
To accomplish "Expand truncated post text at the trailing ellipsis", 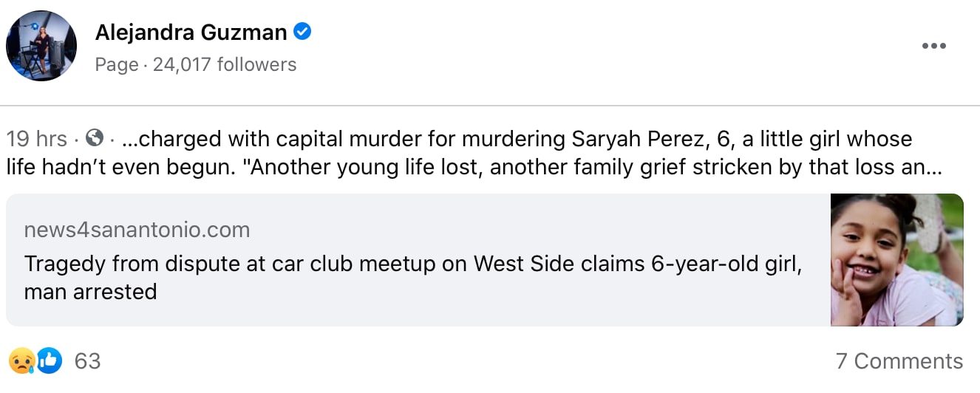I will coord(933,168).
